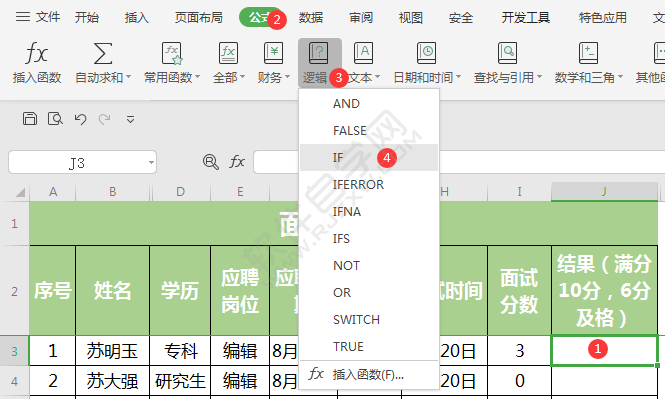Expand the Name Box dropdown arrow
Viewport: 665px width, 399px height.
point(151,162)
